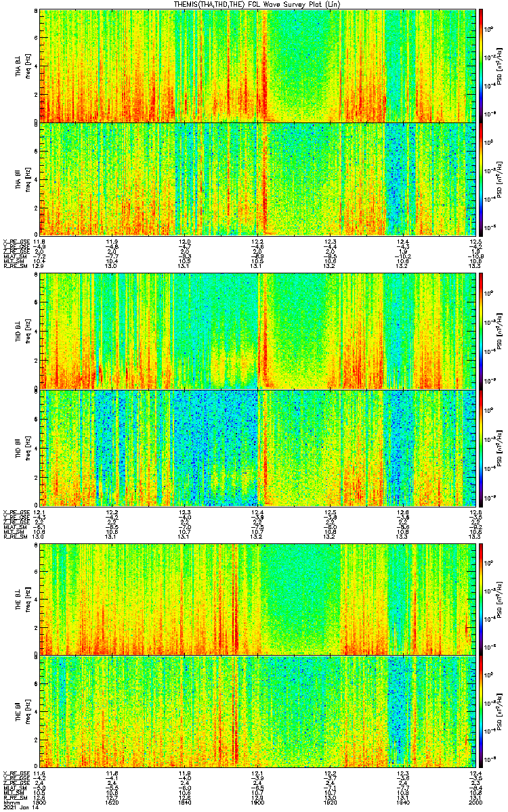
Task: Click the PSD color bar beside THE B-parallel panel
Action: (482, 712)
